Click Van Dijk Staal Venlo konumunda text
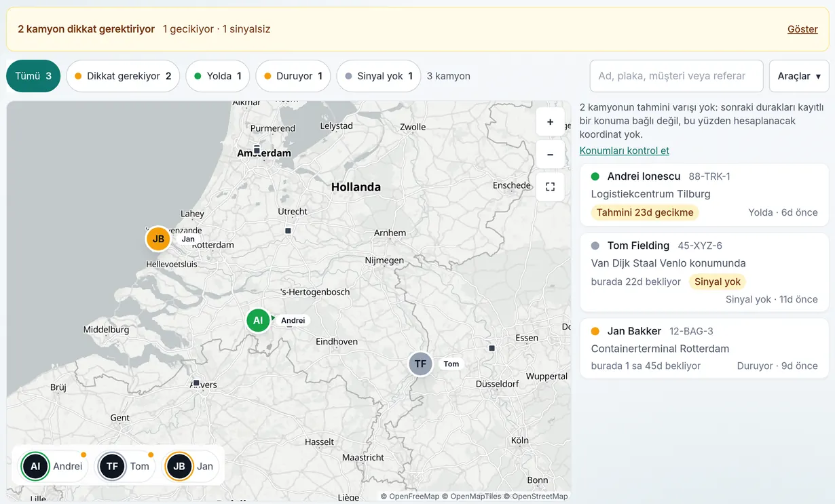 [x=669, y=263]
